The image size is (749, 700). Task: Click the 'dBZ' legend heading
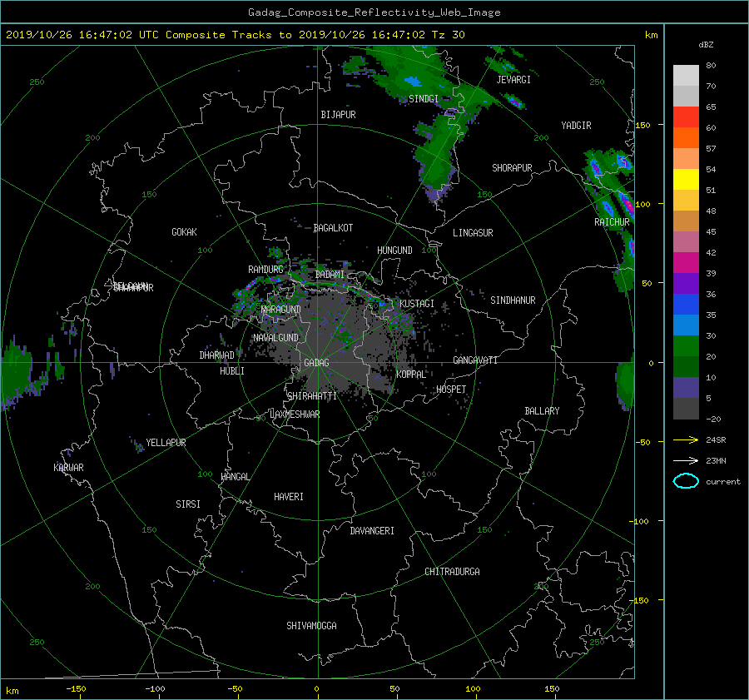click(706, 44)
